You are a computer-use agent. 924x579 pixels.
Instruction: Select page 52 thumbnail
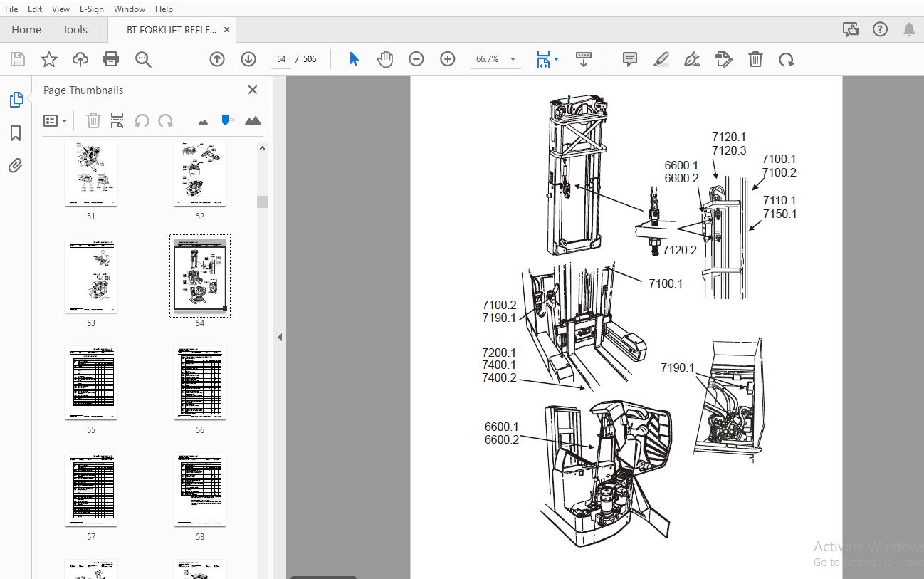coord(200,174)
